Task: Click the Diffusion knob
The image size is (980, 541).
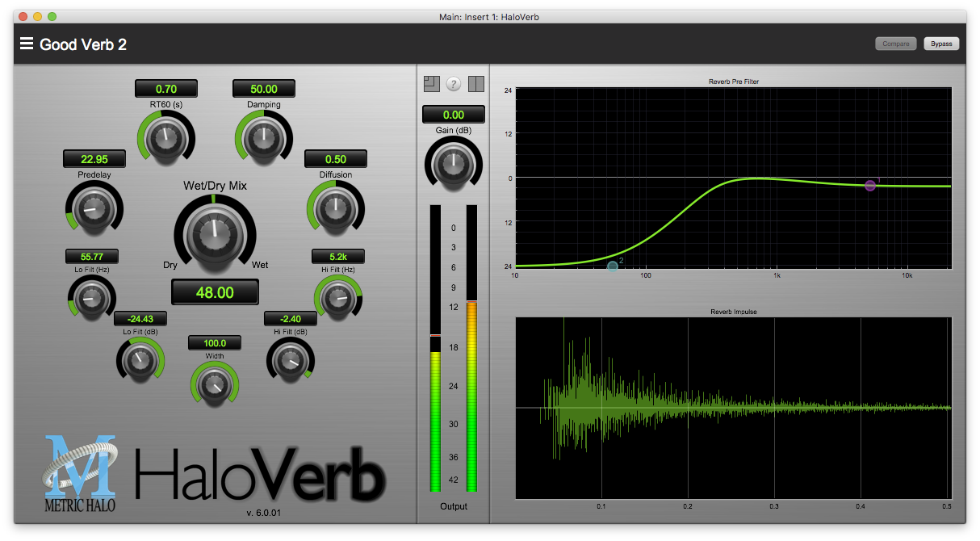Action: 335,208
